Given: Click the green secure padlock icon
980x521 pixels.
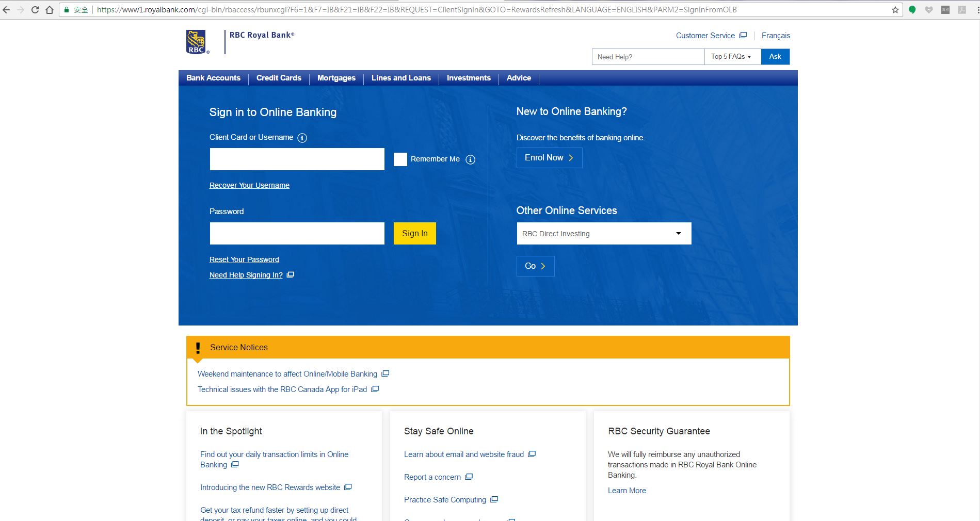Looking at the screenshot, I should 67,10.
